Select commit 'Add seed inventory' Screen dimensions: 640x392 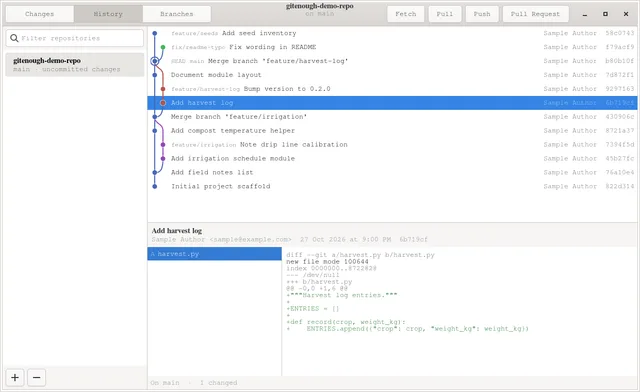(392, 33)
